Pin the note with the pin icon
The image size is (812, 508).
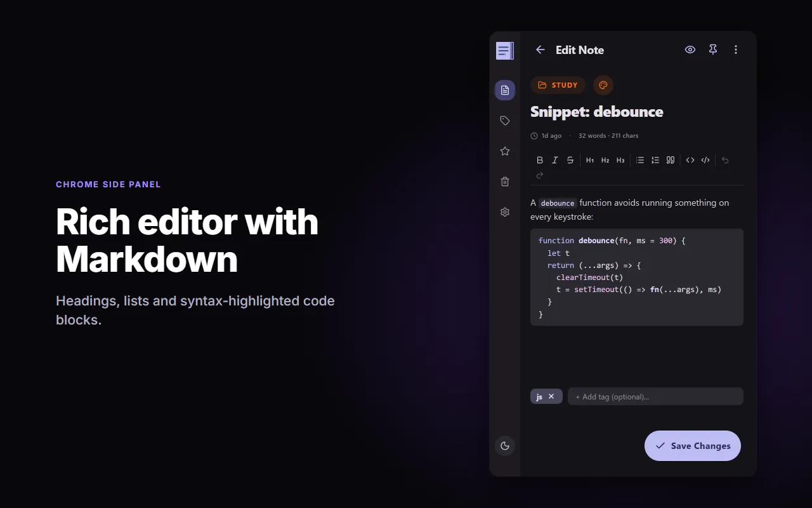tap(713, 50)
